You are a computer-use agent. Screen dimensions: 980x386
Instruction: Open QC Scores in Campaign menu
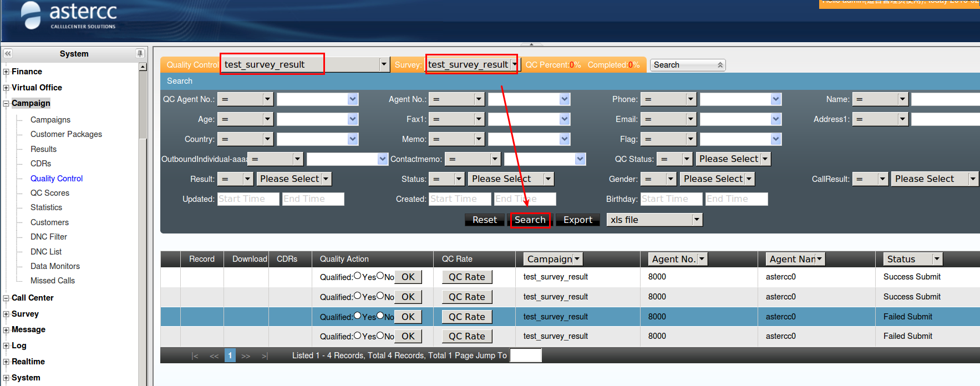pyautogui.click(x=50, y=193)
